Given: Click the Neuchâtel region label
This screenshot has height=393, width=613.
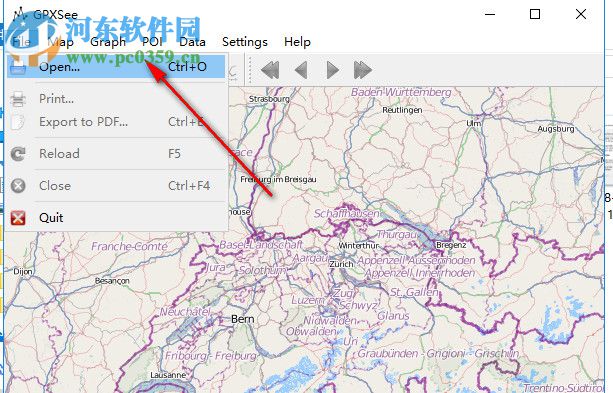Looking at the screenshot, I should (x=185, y=312).
